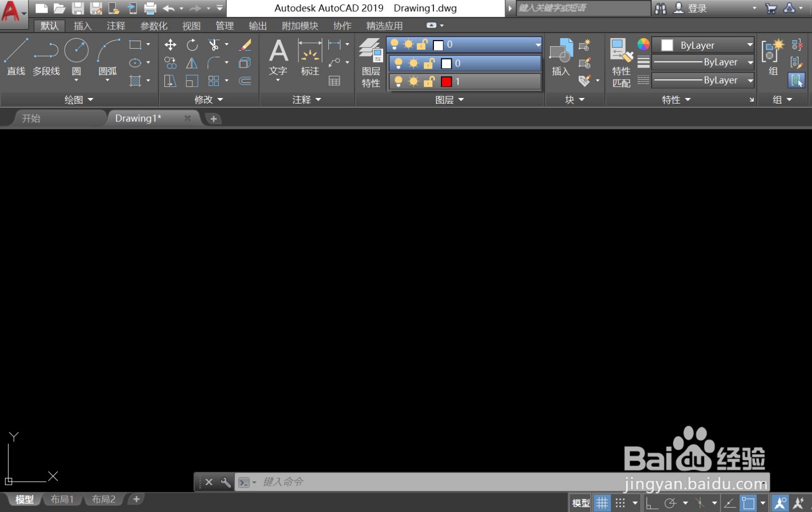Toggle lock icon for layer 0 in list
This screenshot has width=812, height=512.
click(x=429, y=63)
